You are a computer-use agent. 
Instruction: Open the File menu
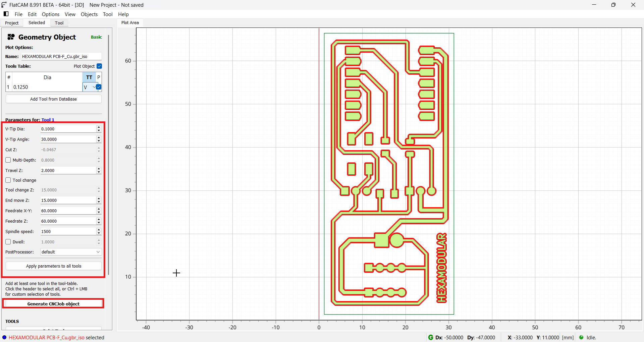click(18, 14)
